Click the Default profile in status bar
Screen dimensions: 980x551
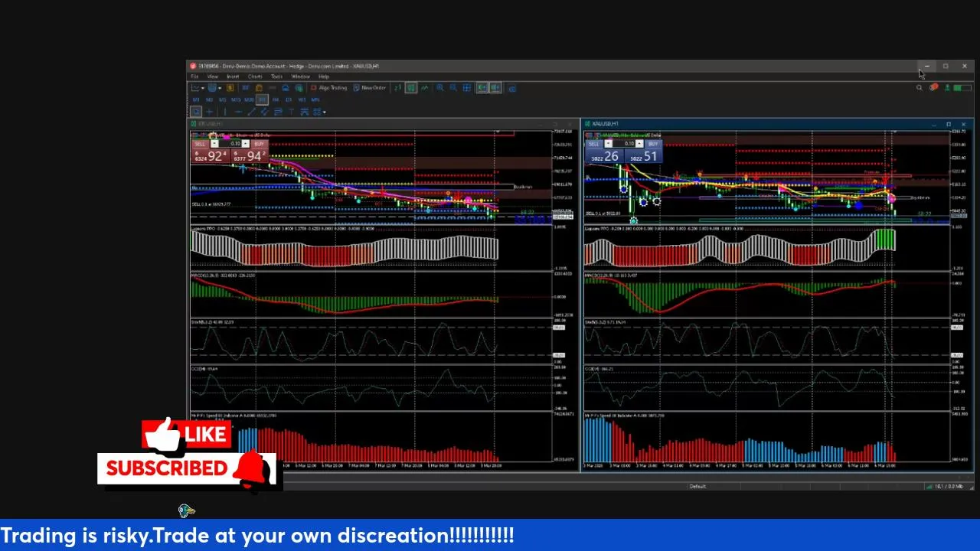point(697,487)
